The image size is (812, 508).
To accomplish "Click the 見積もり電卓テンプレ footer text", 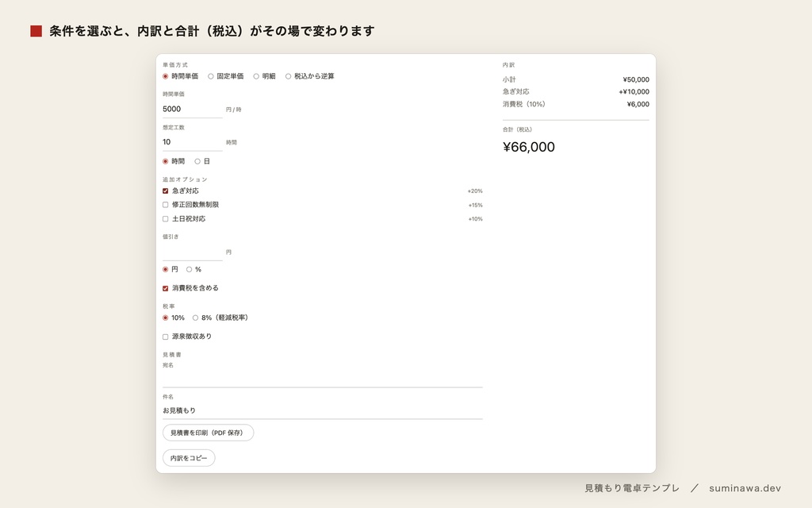I will click(632, 488).
